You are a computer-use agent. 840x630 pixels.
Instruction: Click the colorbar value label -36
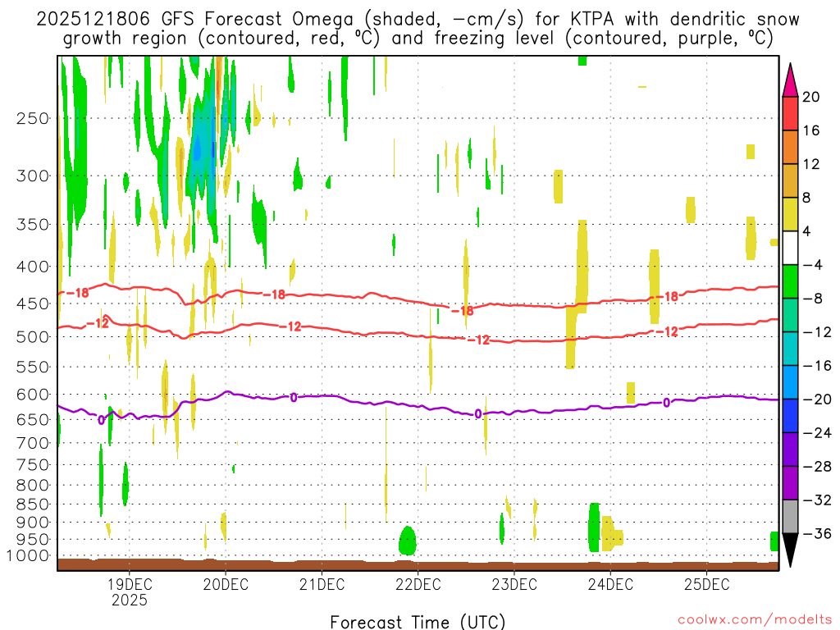817,533
